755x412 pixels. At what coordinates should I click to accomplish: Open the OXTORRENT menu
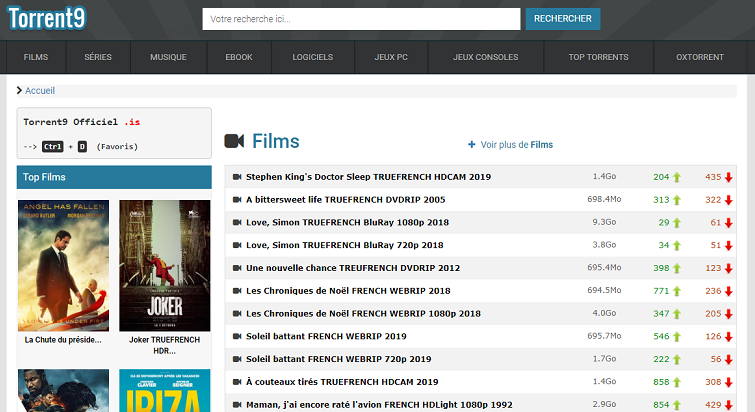(x=700, y=57)
